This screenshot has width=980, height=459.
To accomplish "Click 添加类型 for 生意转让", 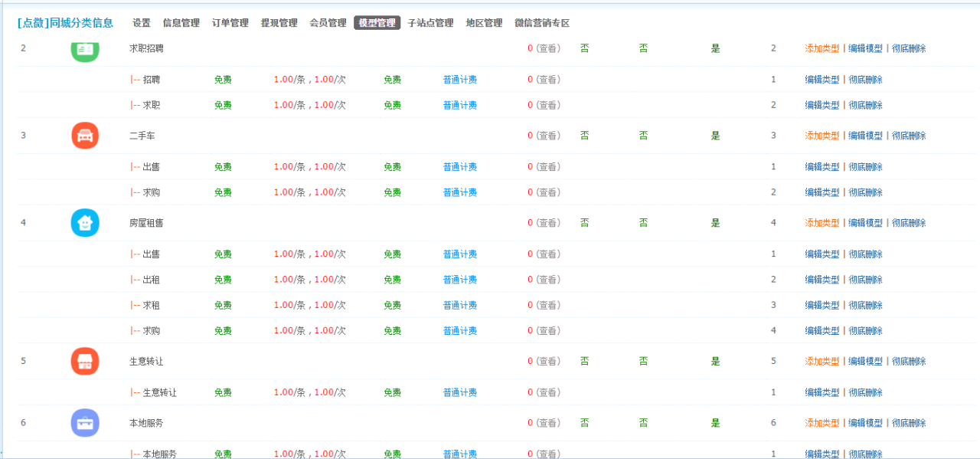I will coord(824,361).
